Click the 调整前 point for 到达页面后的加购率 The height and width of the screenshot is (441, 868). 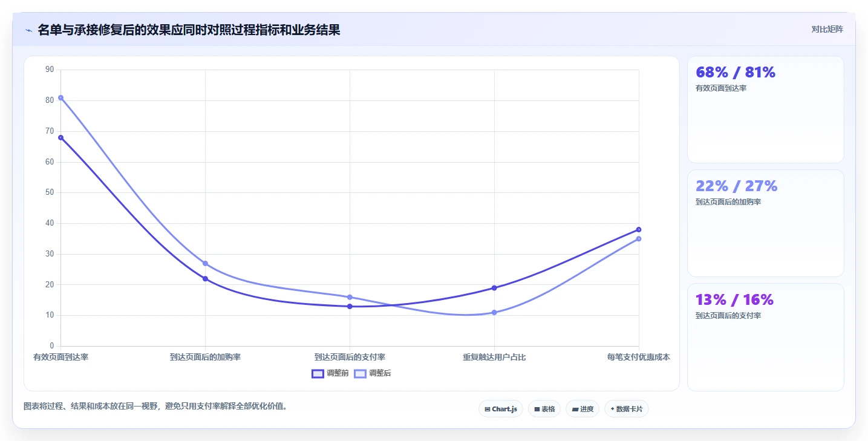pos(205,278)
